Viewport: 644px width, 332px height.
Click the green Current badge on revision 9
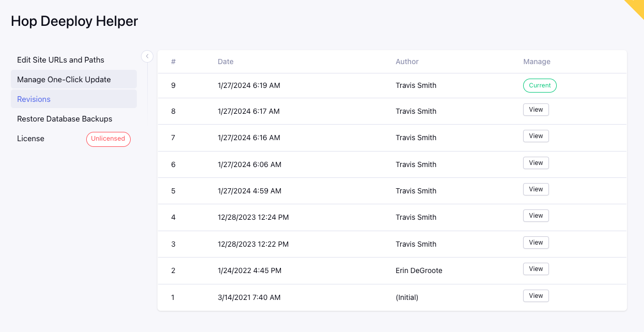[540, 86]
